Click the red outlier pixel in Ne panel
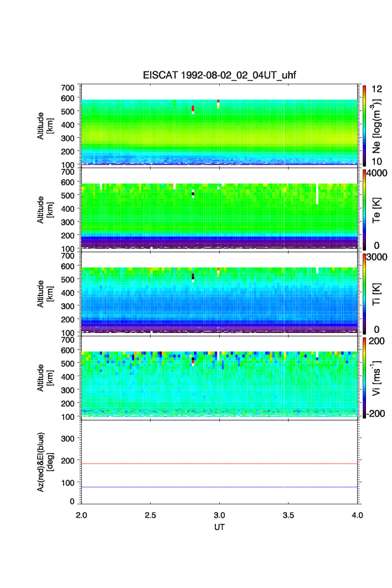 click(x=193, y=108)
